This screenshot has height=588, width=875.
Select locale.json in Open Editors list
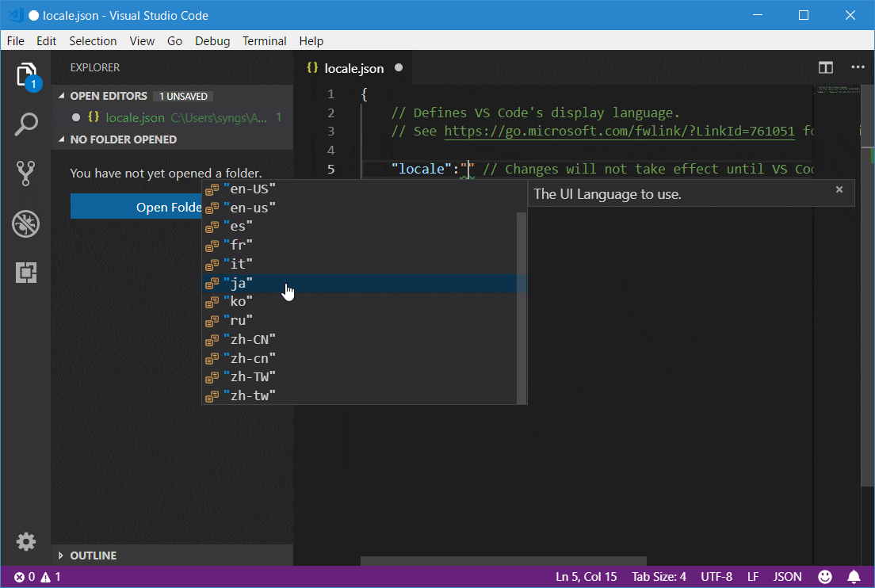coord(172,118)
